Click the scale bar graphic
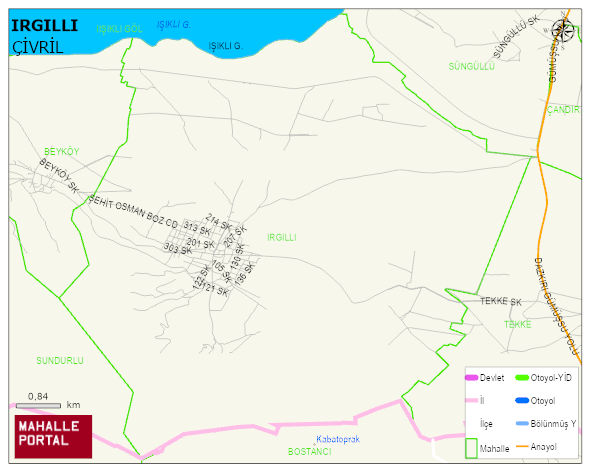Viewport: 591px width, 472px height. [38, 406]
